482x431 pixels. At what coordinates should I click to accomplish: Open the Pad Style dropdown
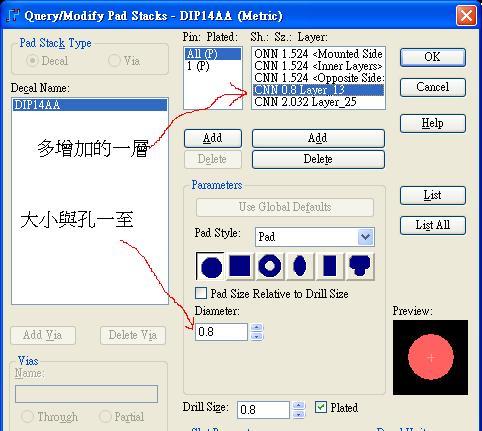click(x=365, y=237)
